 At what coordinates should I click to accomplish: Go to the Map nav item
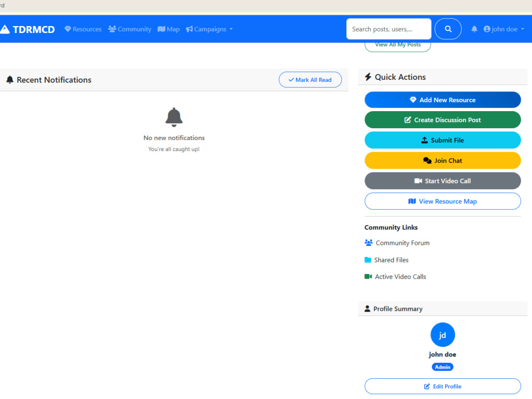[x=169, y=29]
